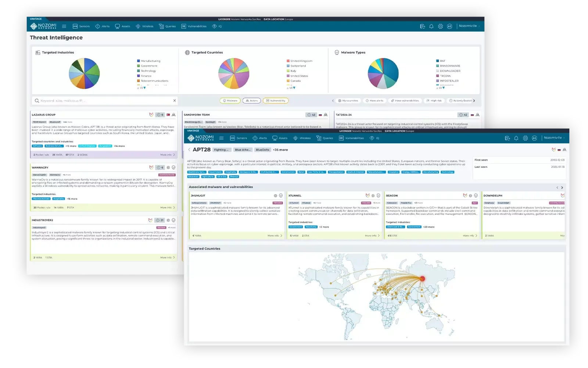
Task: Open the hamburger menu in the APT28 window
Action: coord(221,138)
